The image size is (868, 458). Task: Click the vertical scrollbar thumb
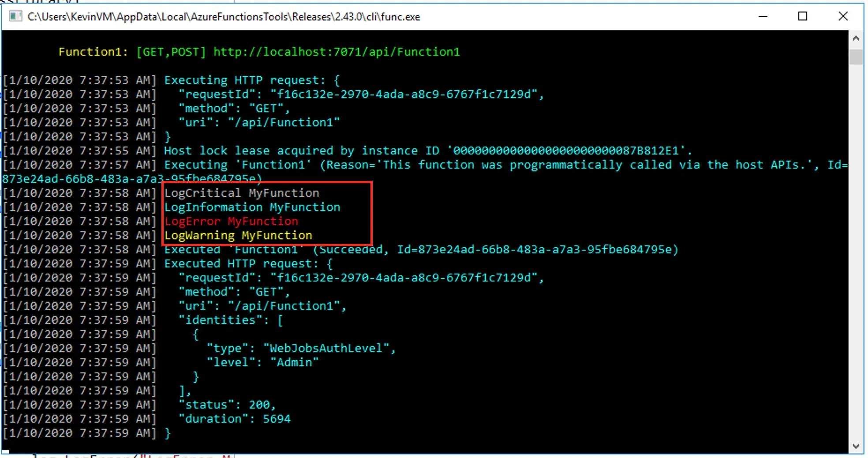[856, 57]
